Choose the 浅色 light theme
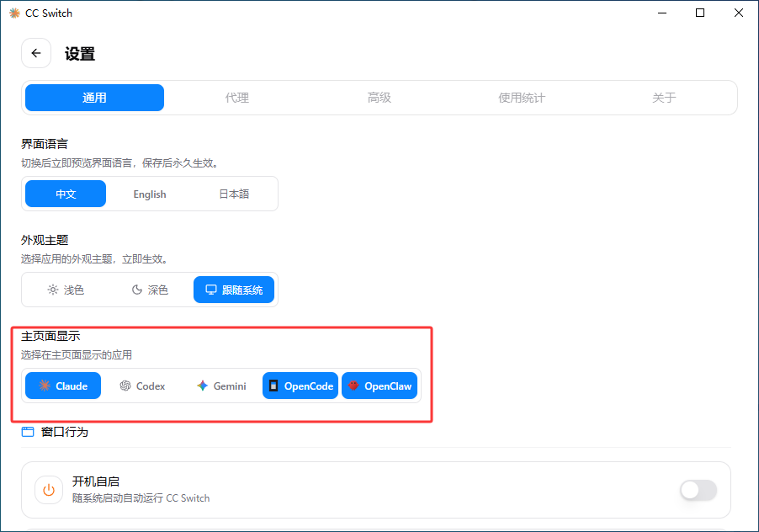The height and width of the screenshot is (532, 759). (x=66, y=290)
